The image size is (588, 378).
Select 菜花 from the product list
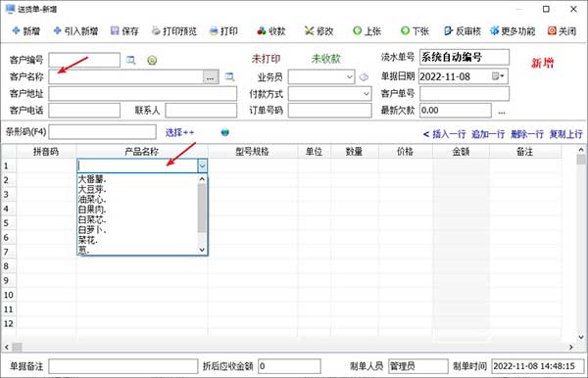pos(137,240)
